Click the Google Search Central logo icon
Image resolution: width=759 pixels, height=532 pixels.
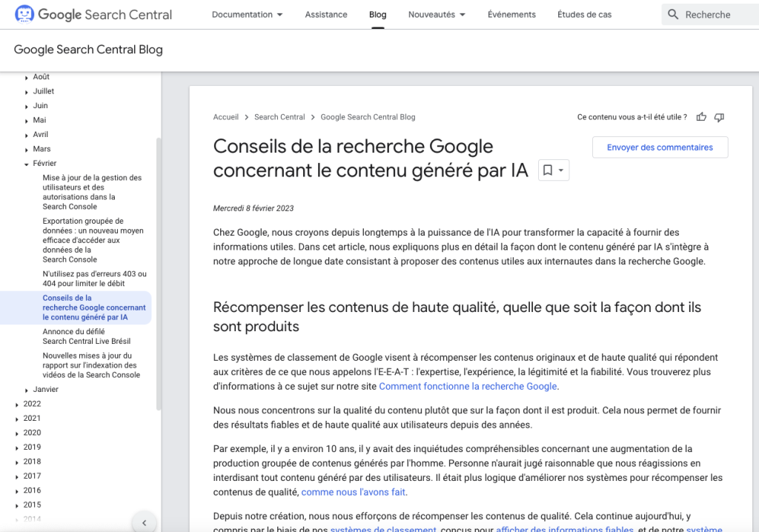coord(24,14)
